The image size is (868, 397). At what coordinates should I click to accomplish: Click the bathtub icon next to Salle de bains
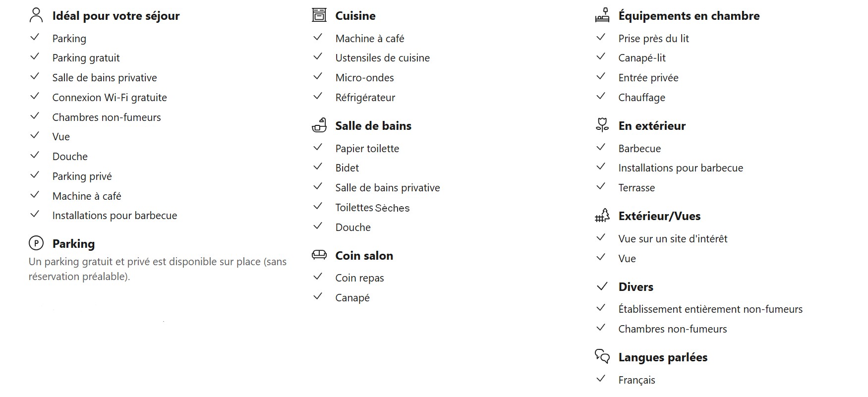click(319, 125)
